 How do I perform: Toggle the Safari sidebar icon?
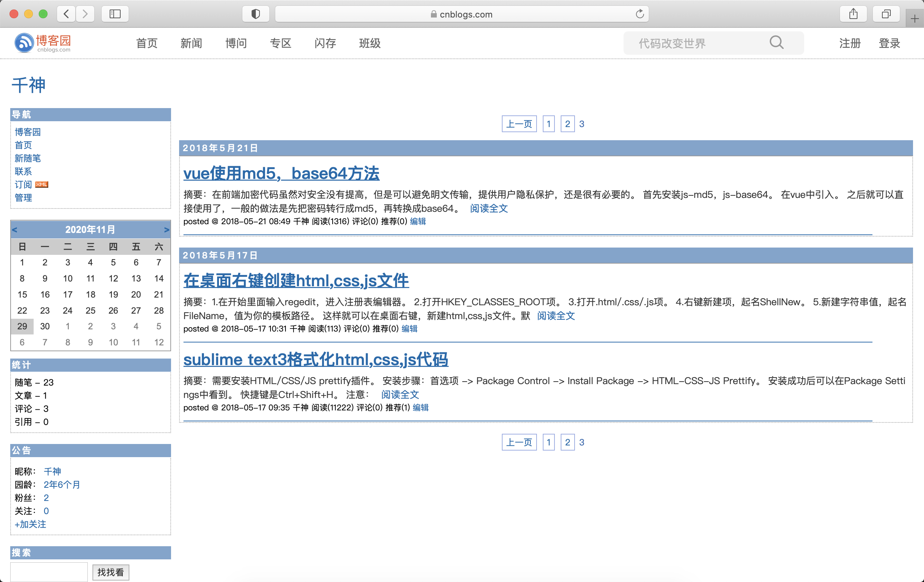pos(115,14)
